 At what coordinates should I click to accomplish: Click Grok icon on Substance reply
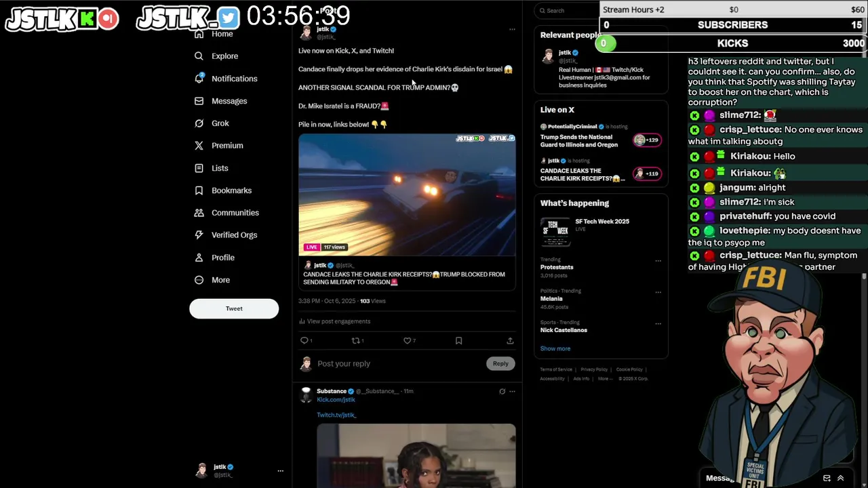[502, 391]
